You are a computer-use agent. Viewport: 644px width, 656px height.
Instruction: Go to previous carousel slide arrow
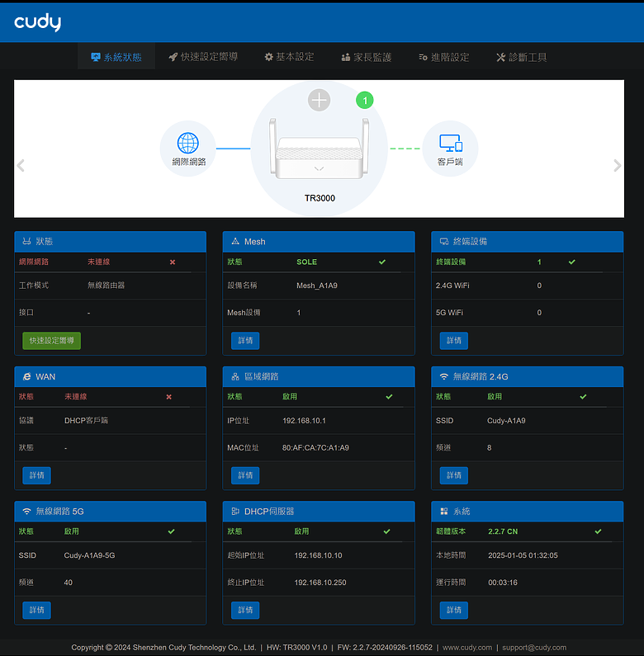(x=21, y=166)
